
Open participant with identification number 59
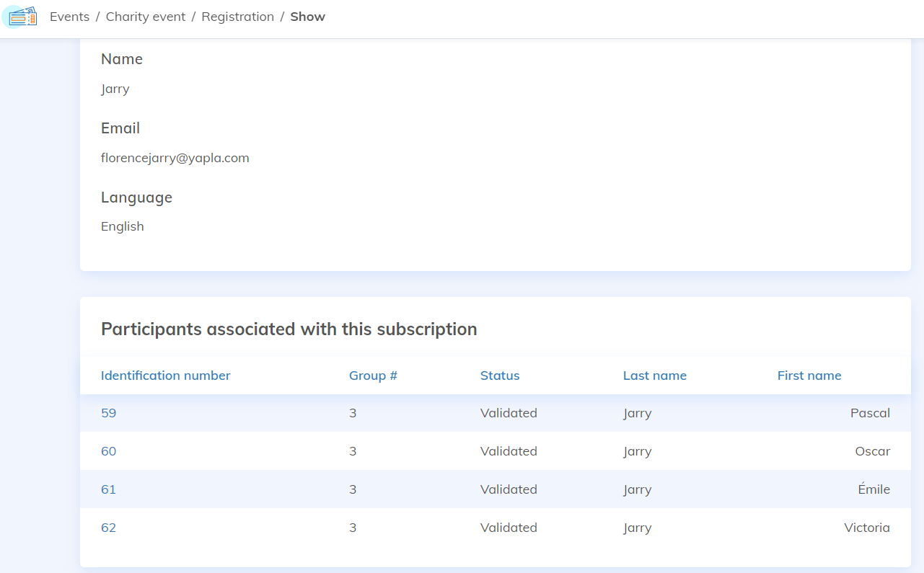coord(108,413)
